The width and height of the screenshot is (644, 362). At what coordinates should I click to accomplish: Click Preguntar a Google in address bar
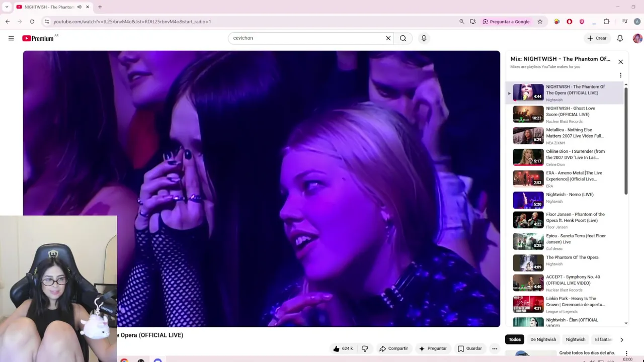506,22
